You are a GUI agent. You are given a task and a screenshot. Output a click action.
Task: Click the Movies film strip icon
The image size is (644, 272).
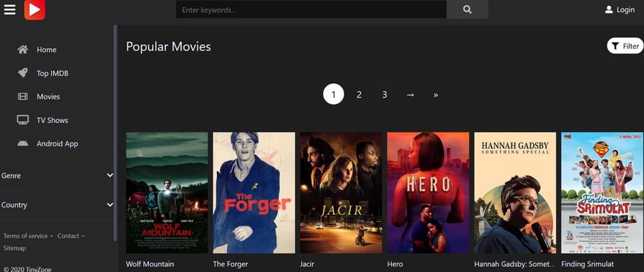coord(23,97)
